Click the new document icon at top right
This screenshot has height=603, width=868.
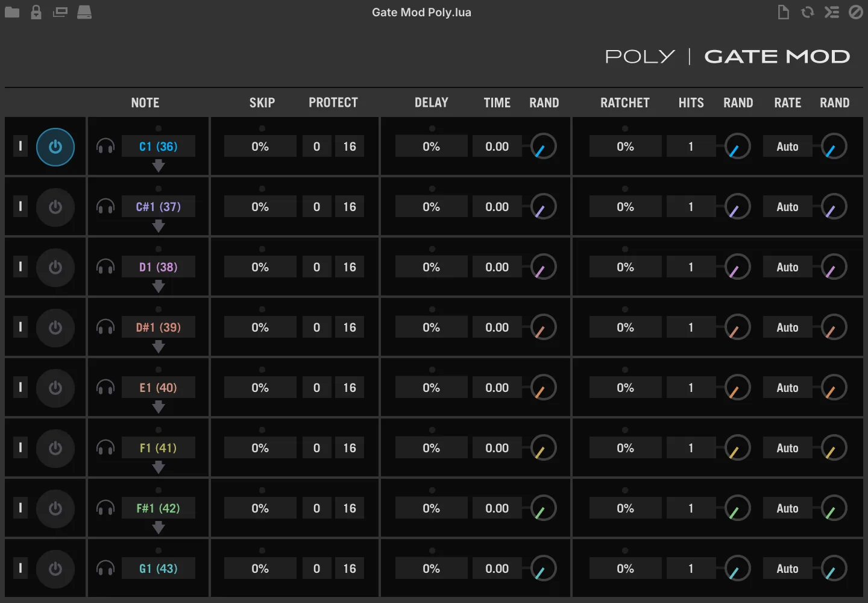(x=783, y=12)
